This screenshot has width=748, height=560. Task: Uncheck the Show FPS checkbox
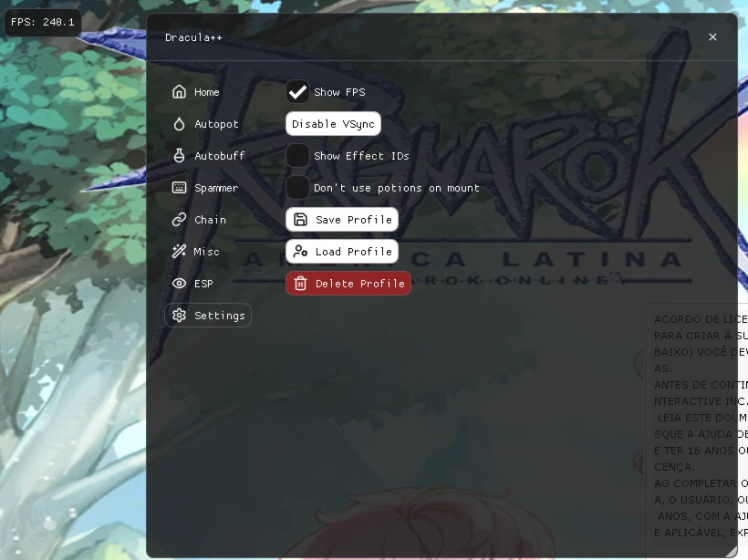pos(297,92)
